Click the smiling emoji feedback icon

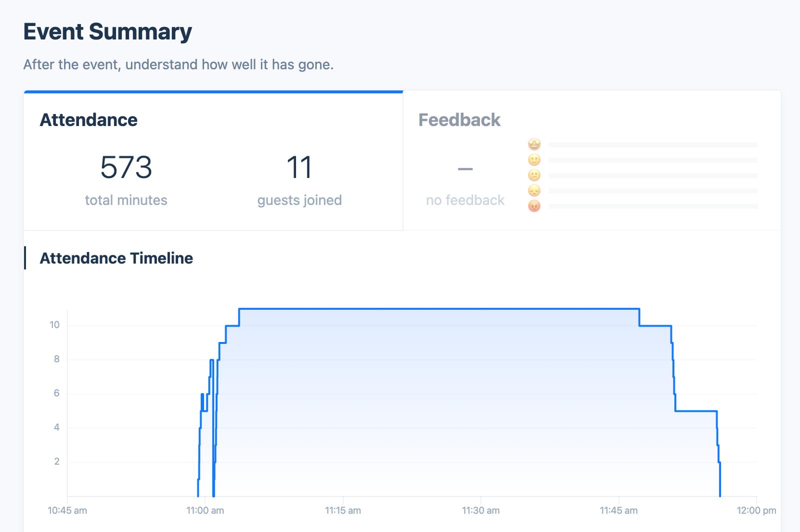pos(534,160)
